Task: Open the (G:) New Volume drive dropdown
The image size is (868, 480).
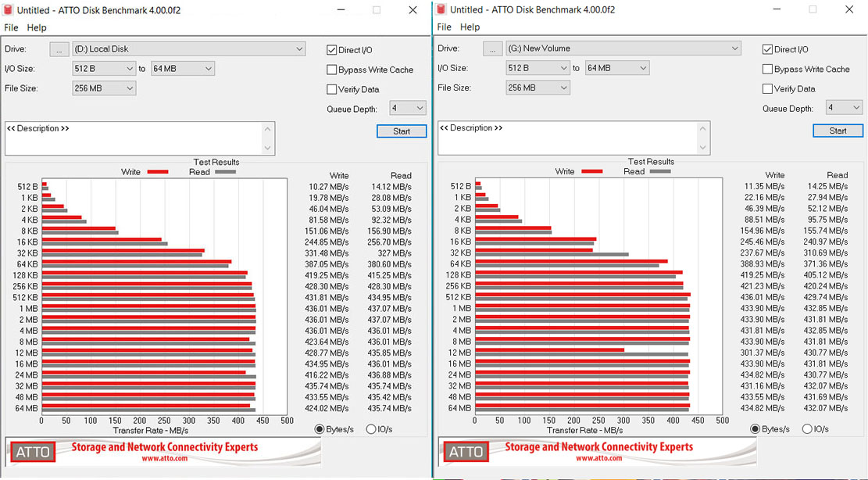Action: [623, 48]
